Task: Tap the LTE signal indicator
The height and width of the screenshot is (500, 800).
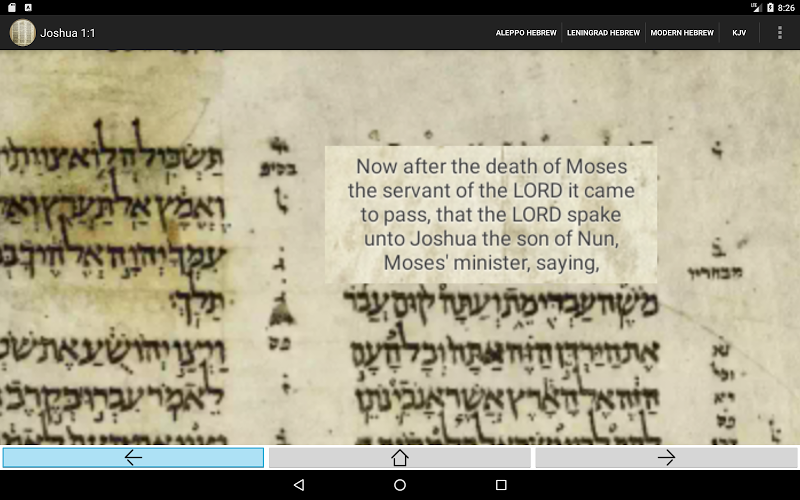Action: point(756,7)
